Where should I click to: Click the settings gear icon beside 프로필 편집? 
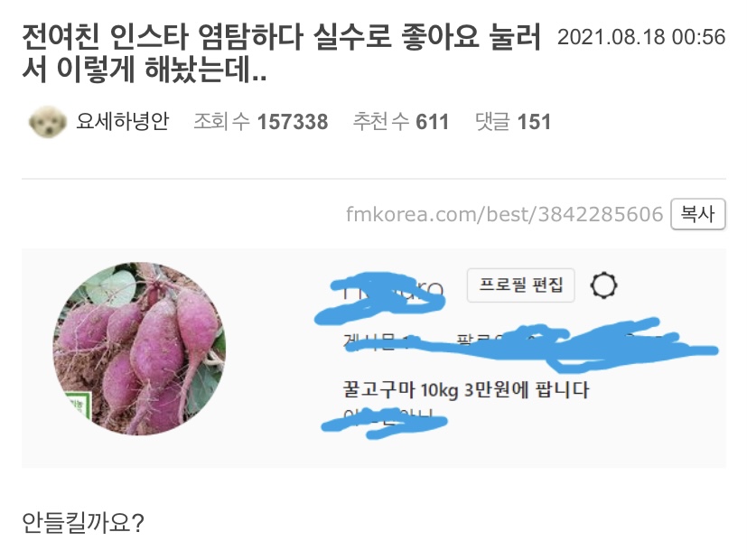603,285
